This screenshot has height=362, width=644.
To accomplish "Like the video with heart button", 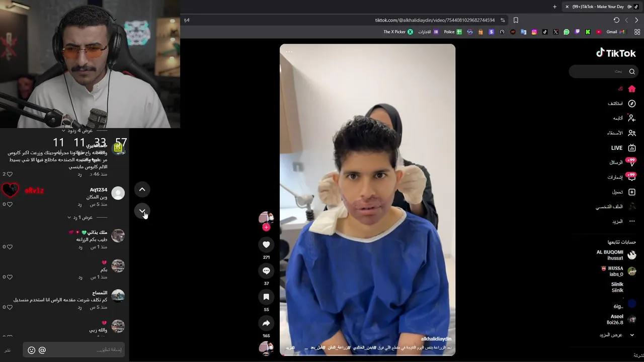I will point(266,244).
